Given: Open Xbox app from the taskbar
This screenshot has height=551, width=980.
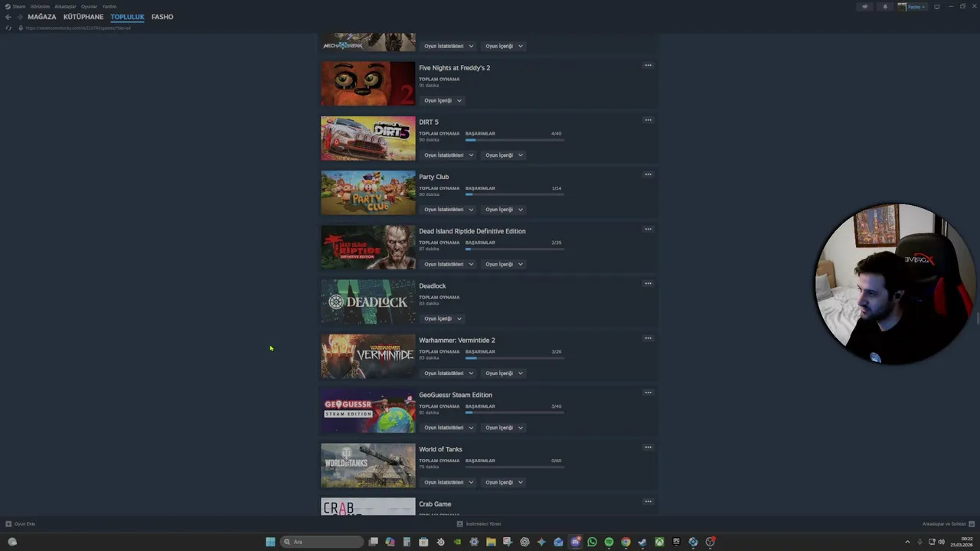Looking at the screenshot, I should (659, 542).
